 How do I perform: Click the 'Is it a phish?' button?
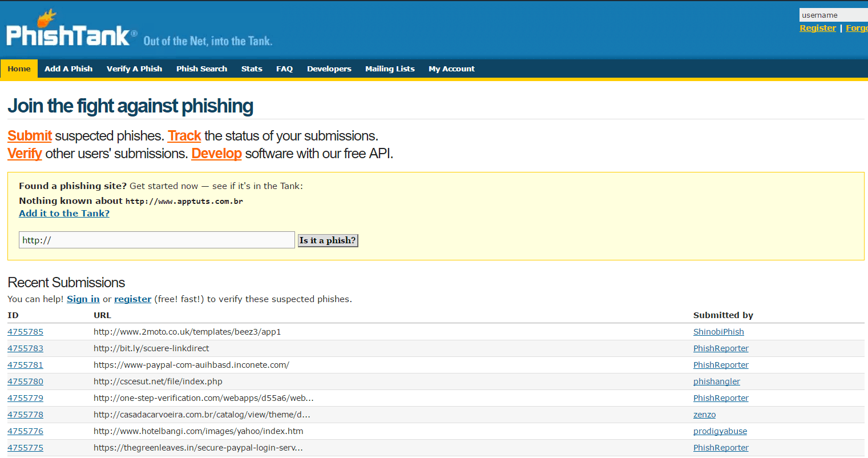click(x=328, y=240)
